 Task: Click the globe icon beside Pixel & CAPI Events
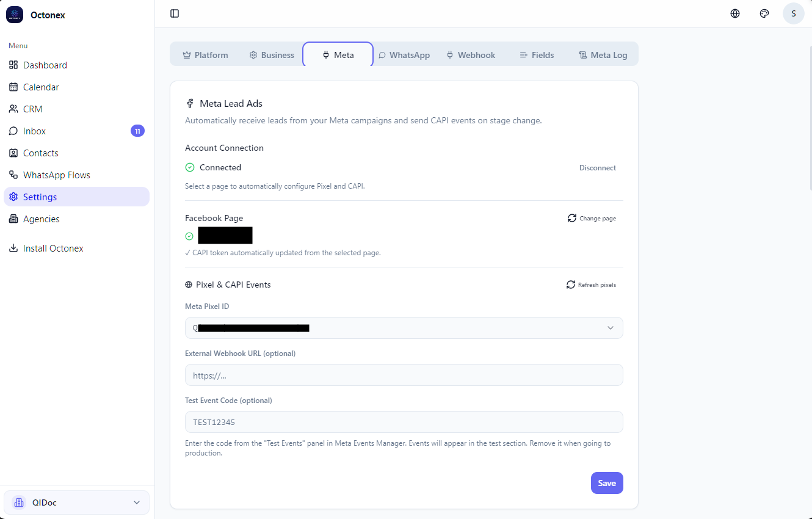[189, 285]
